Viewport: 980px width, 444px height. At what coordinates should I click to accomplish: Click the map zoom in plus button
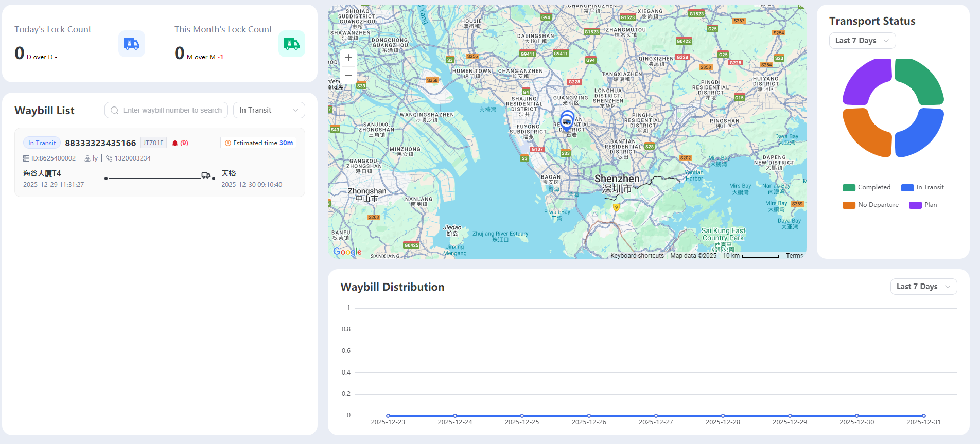(348, 58)
